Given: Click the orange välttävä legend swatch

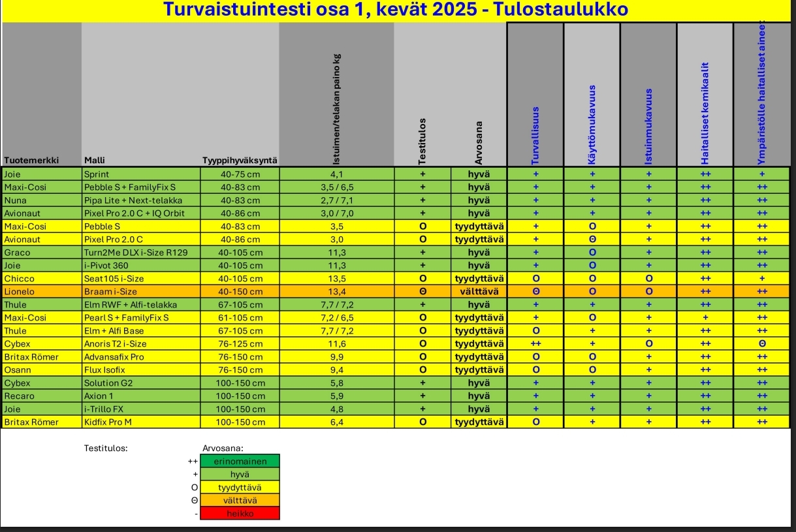Looking at the screenshot, I should 240,501.
